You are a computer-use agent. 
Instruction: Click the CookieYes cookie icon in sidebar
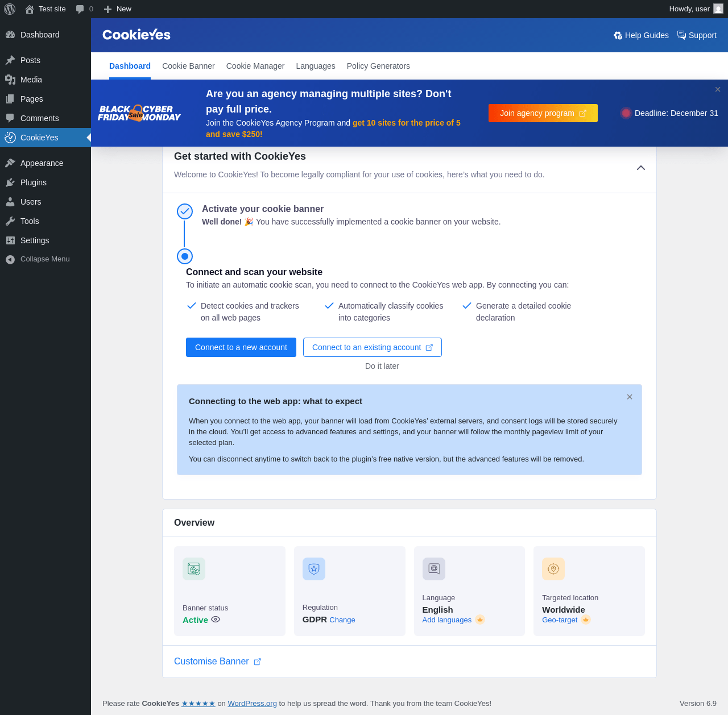tap(10, 138)
